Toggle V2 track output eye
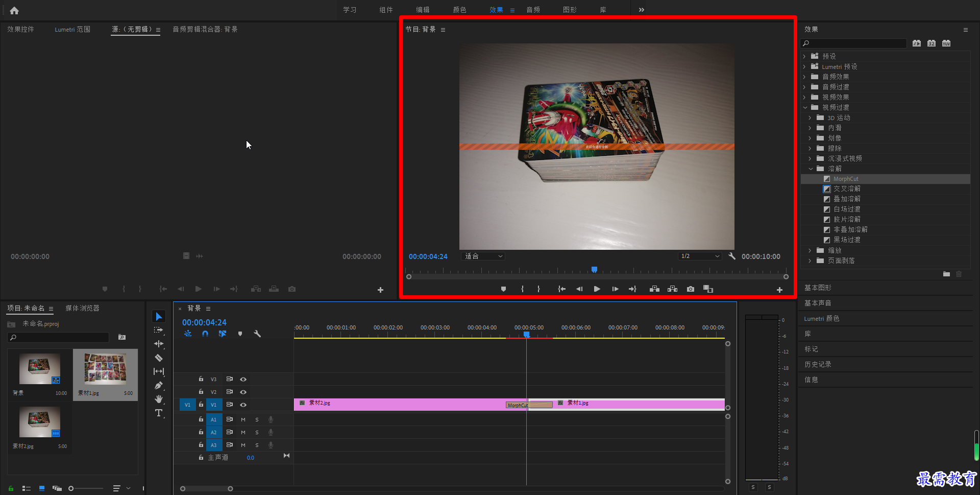This screenshot has width=980, height=495. (243, 392)
